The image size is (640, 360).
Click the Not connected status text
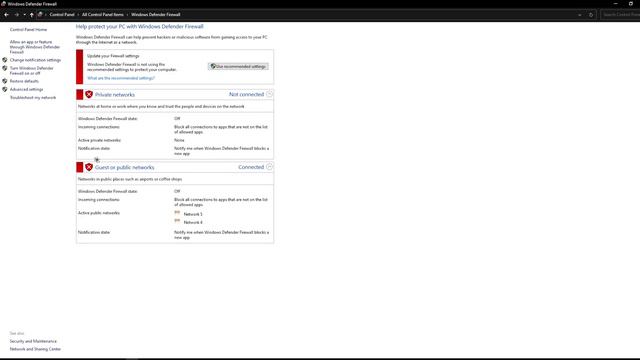(247, 94)
